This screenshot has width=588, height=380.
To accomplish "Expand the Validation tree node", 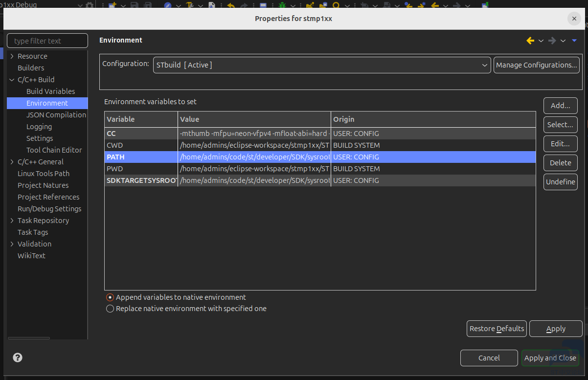I will point(12,244).
